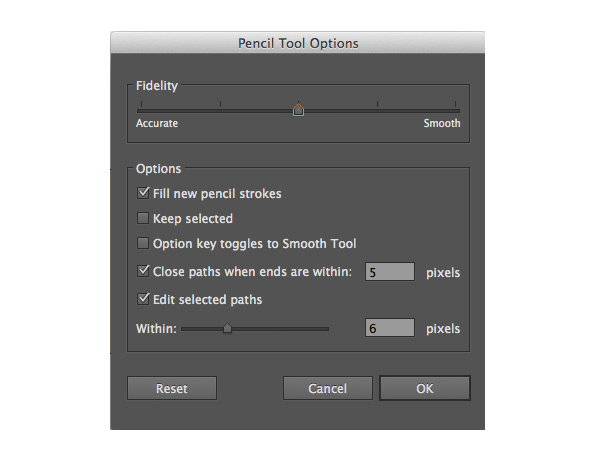600x466 pixels.
Task: Click the right end of the Within slider track
Action: [326, 328]
